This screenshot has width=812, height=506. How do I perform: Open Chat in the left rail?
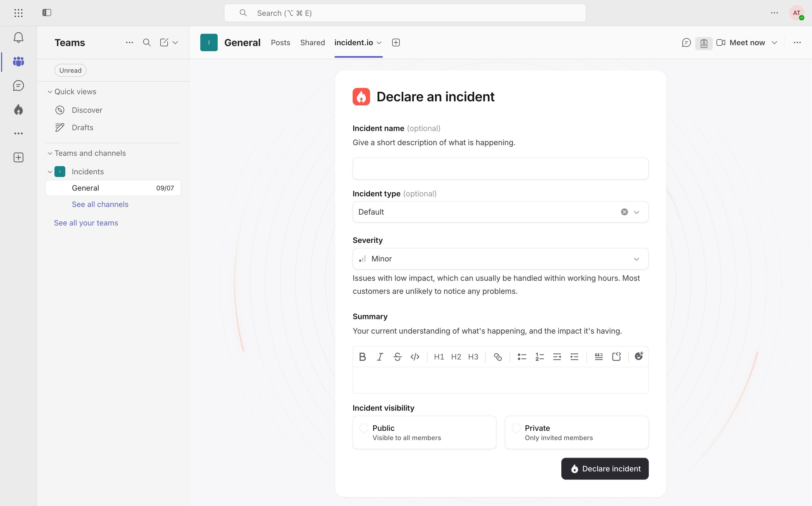point(19,86)
